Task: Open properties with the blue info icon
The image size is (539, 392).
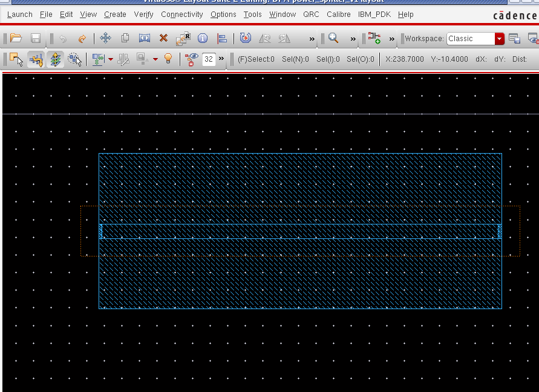Action: point(203,39)
